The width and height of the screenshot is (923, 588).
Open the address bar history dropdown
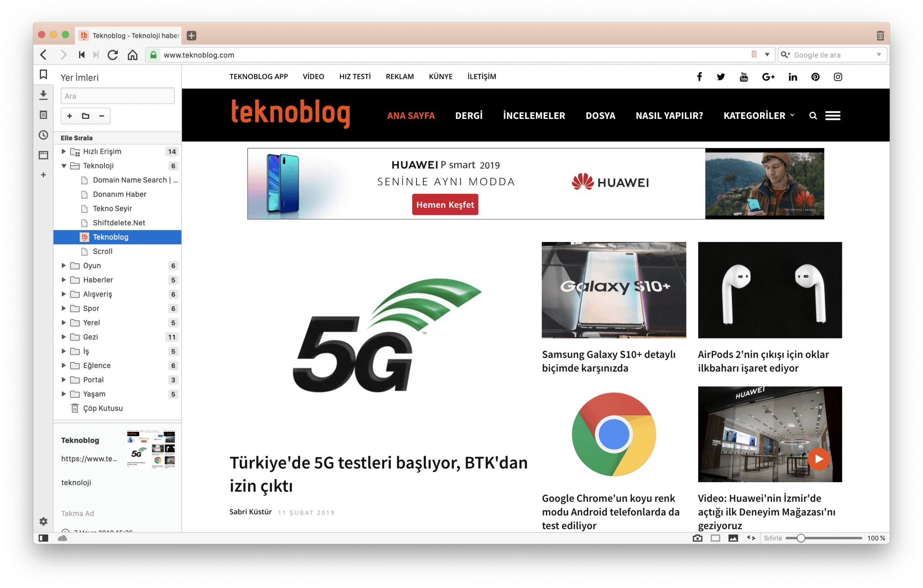click(767, 55)
